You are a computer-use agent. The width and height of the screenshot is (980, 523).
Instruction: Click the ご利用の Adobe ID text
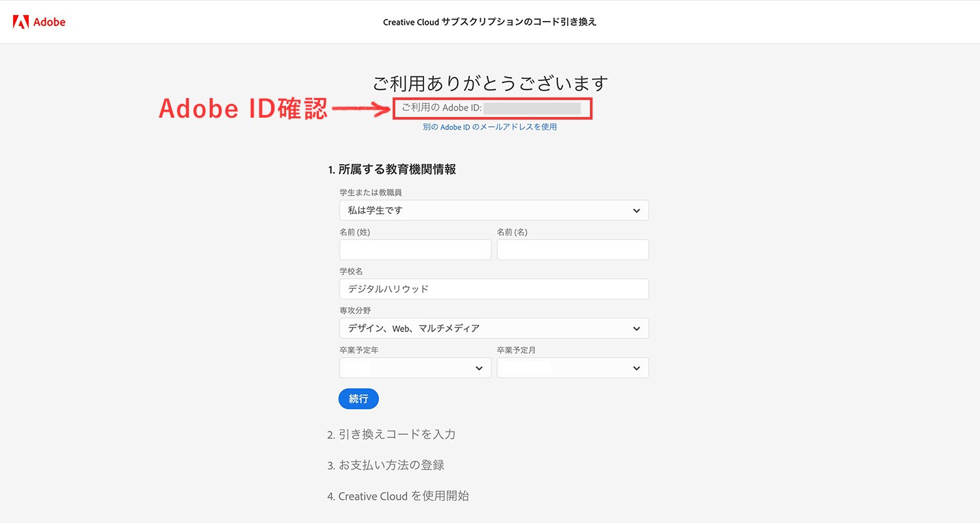pyautogui.click(x=442, y=108)
